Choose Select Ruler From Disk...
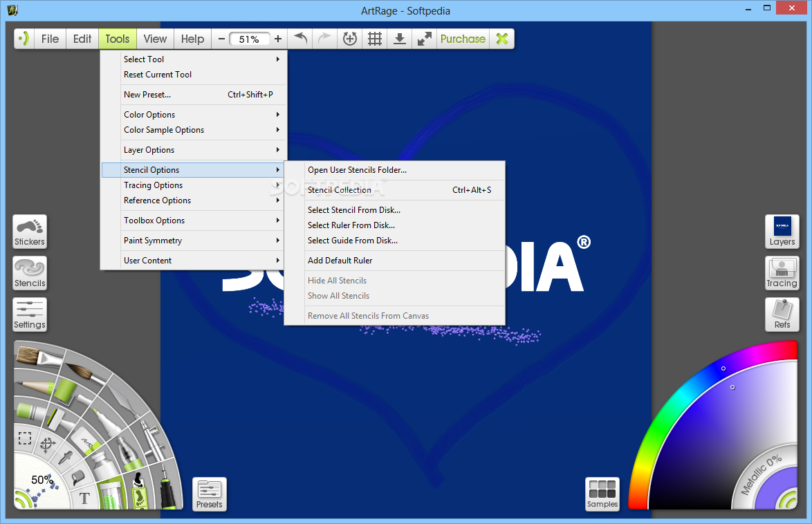The width and height of the screenshot is (812, 524). 395,225
